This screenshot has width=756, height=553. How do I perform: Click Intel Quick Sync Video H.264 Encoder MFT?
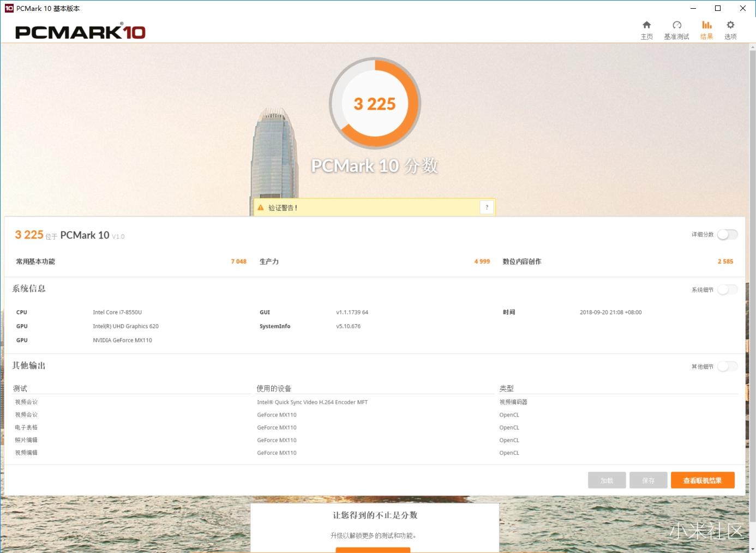313,402
